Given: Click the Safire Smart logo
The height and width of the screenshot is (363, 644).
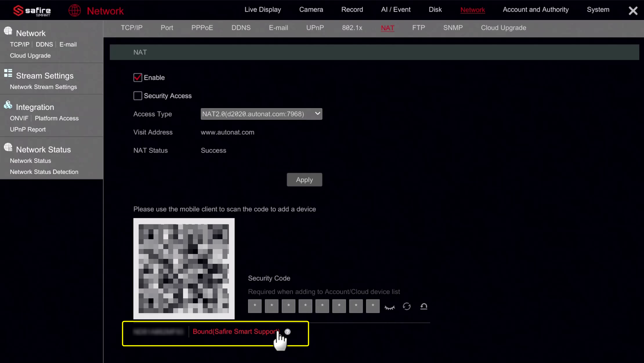Looking at the screenshot, I should tap(32, 11).
